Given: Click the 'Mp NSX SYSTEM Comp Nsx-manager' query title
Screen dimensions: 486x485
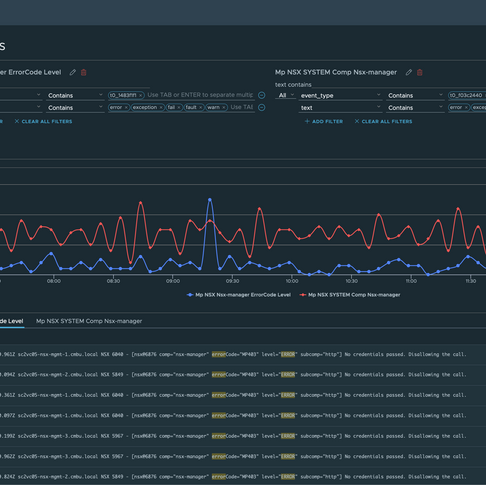Looking at the screenshot, I should point(336,72).
